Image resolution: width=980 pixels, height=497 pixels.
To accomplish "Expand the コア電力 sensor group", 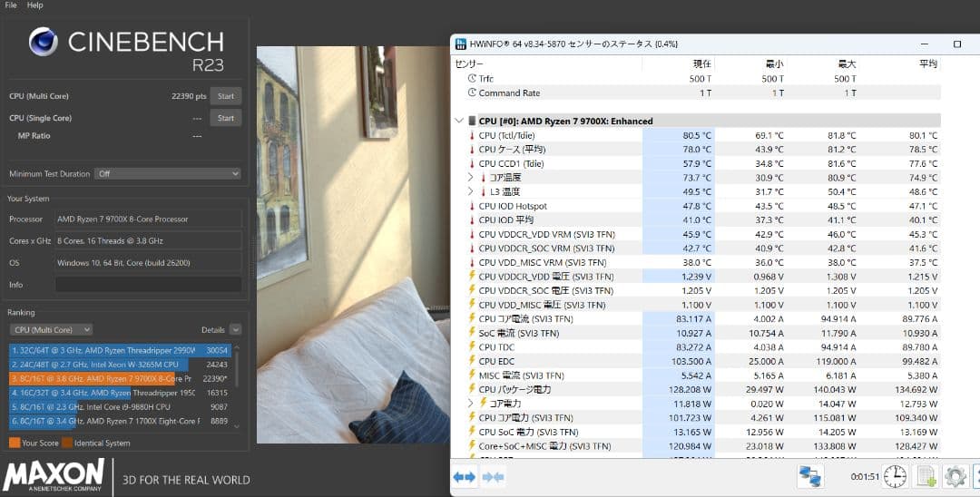I will click(x=471, y=404).
